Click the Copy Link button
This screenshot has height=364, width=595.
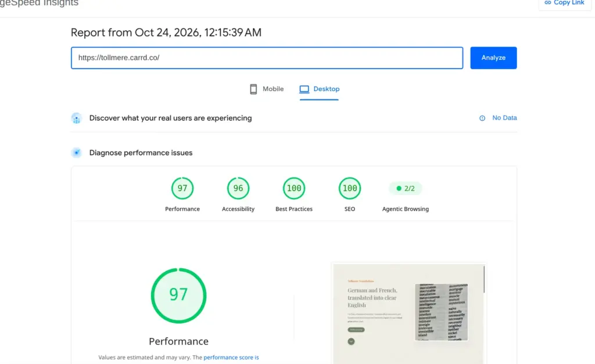pos(565,3)
